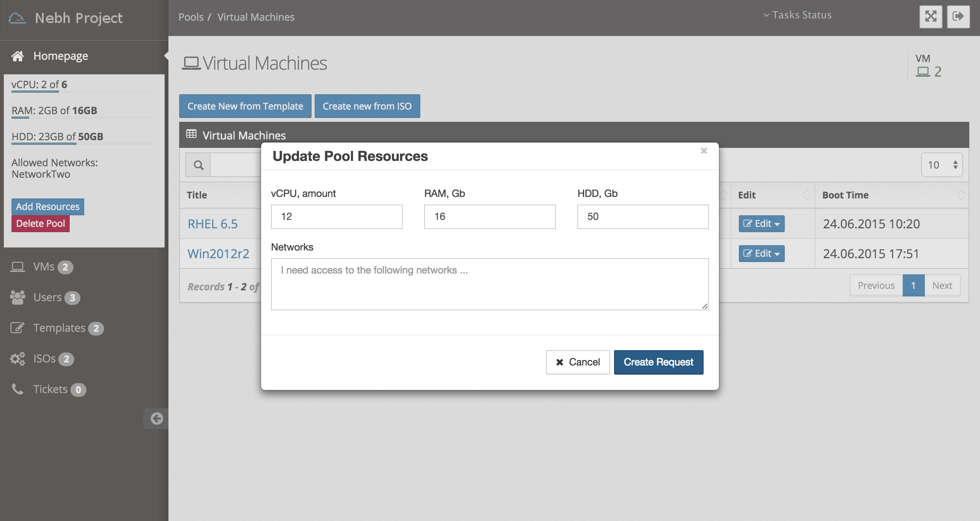Click the logout icon in top bar
The height and width of the screenshot is (521, 980).
tap(958, 16)
